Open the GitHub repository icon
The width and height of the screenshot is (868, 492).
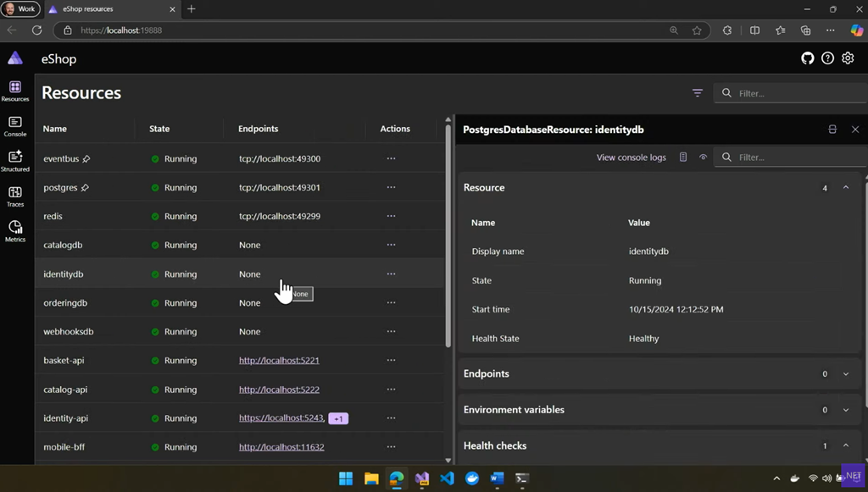(807, 58)
